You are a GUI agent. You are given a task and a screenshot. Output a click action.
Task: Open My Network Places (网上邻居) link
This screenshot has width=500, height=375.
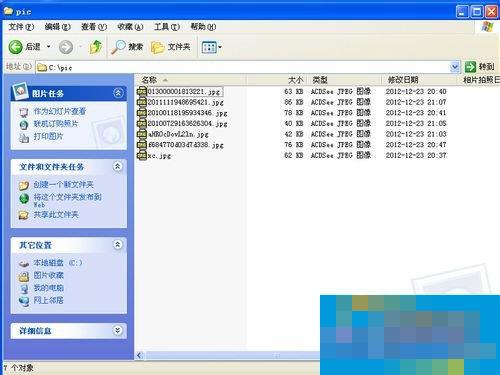[x=48, y=300]
